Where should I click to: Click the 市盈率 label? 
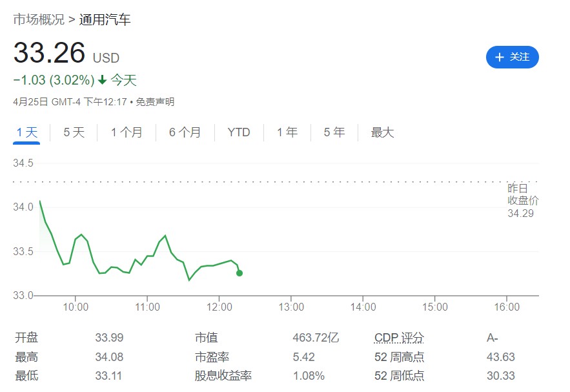[x=212, y=357]
